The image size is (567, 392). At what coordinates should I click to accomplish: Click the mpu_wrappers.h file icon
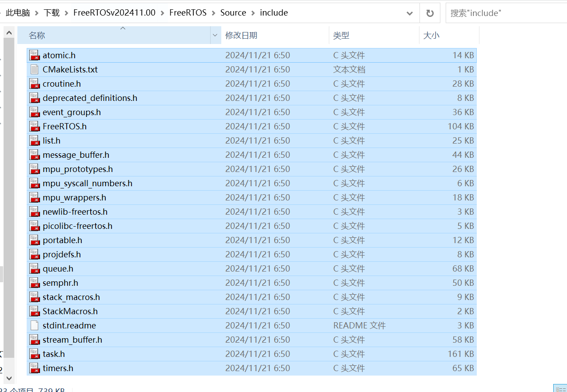coord(35,197)
